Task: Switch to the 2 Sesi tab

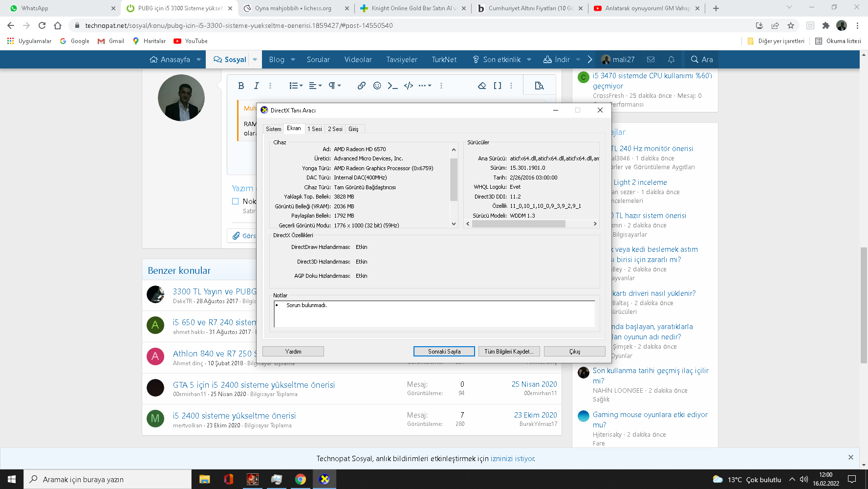Action: click(335, 129)
